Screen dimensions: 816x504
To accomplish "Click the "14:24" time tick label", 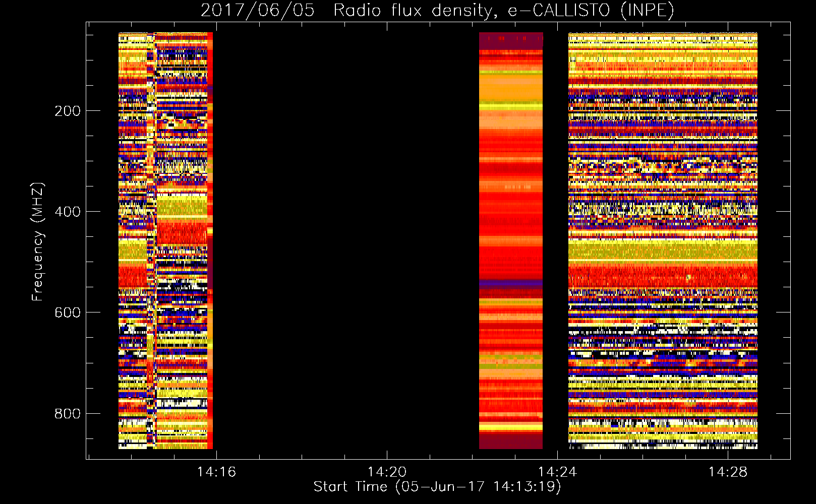I will point(557,472).
